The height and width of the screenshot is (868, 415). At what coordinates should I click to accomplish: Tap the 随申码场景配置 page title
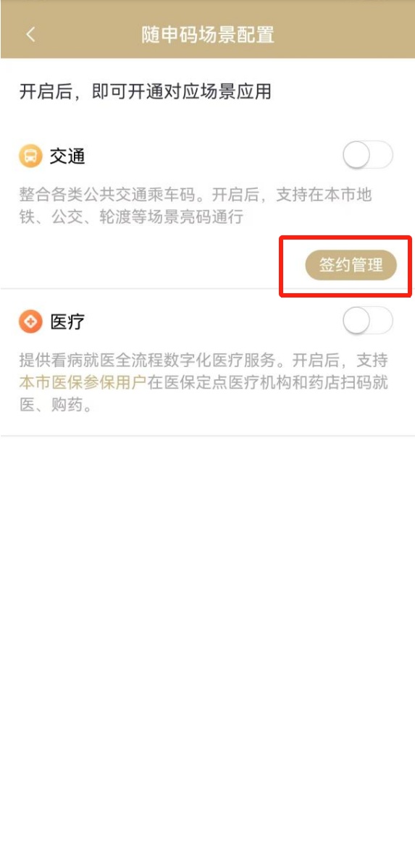pos(208,34)
